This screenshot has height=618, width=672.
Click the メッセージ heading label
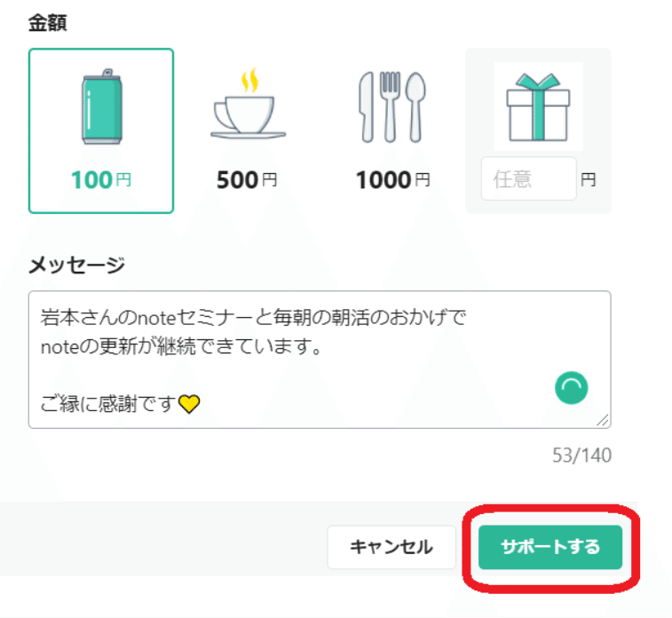tap(76, 265)
